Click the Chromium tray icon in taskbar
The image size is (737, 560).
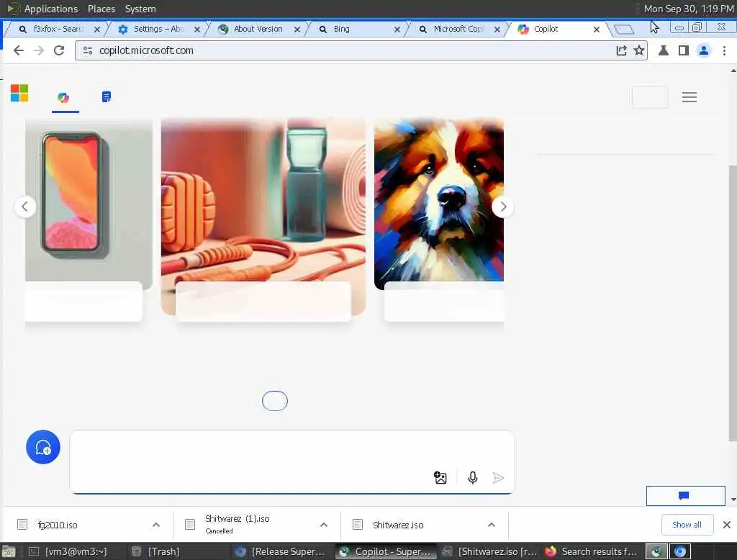coord(679,551)
